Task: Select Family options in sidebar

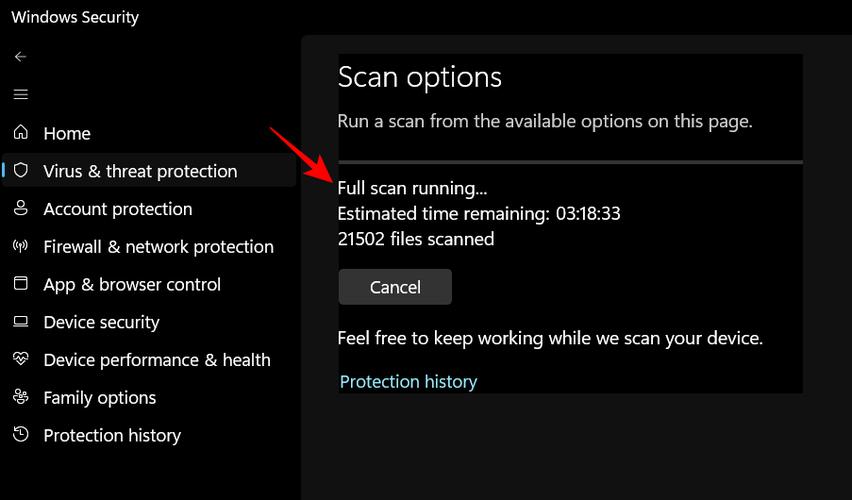Action: coord(99,398)
